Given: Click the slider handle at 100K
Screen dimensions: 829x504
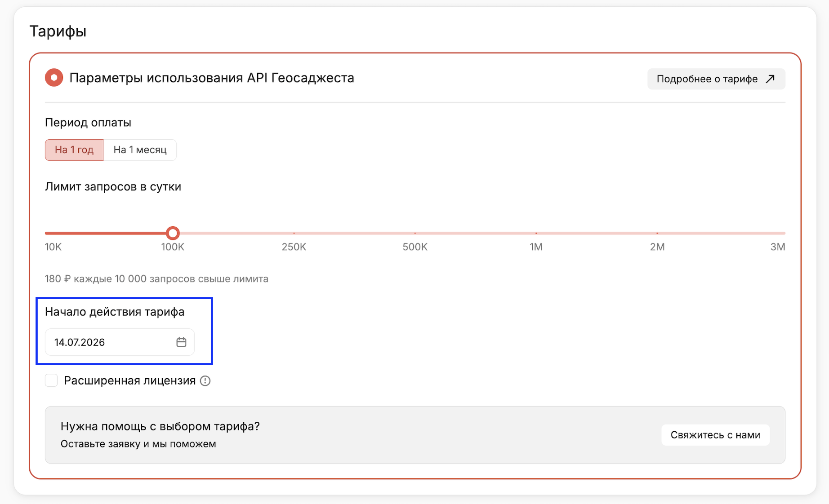Looking at the screenshot, I should tap(173, 233).
